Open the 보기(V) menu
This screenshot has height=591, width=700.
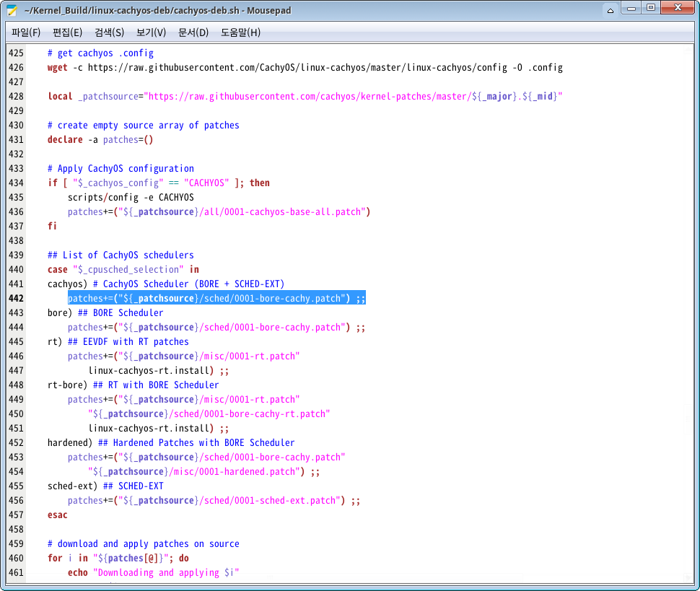151,32
